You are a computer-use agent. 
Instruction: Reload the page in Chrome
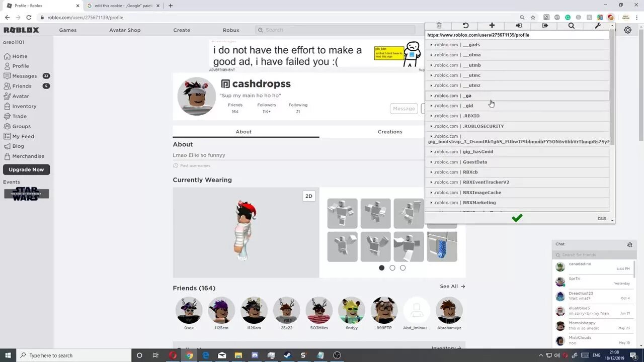(x=29, y=18)
